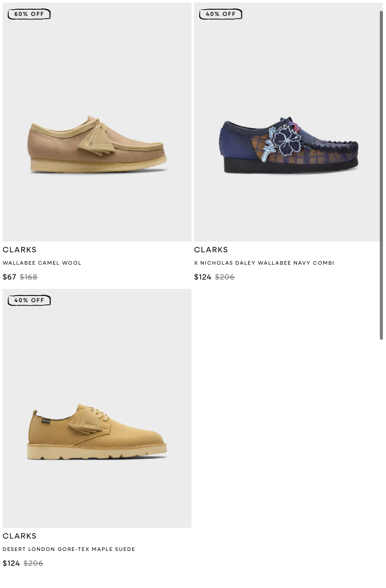
Task: Open the Wallabee Camel Wool shoe image
Action: [97, 122]
